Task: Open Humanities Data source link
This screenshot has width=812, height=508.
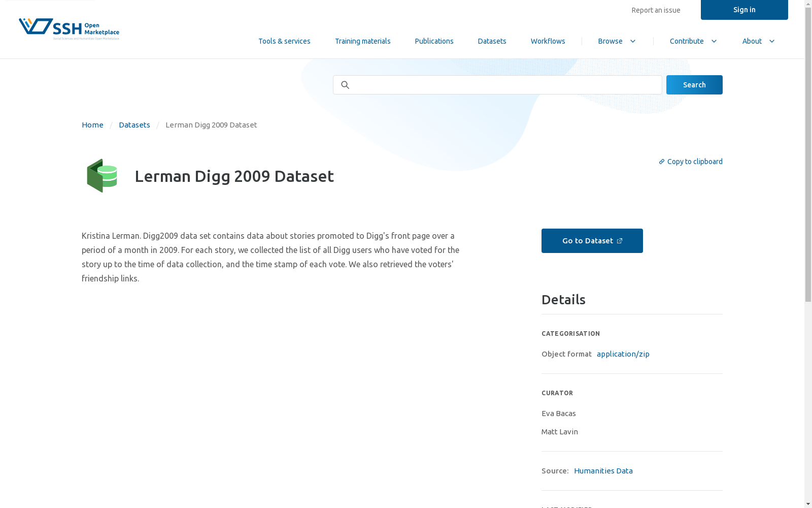Action: [603, 471]
